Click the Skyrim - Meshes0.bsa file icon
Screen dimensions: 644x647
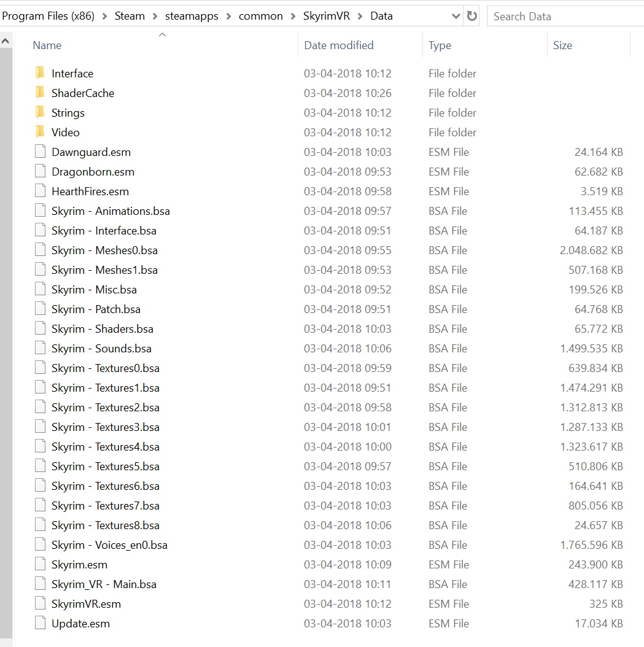click(x=40, y=250)
